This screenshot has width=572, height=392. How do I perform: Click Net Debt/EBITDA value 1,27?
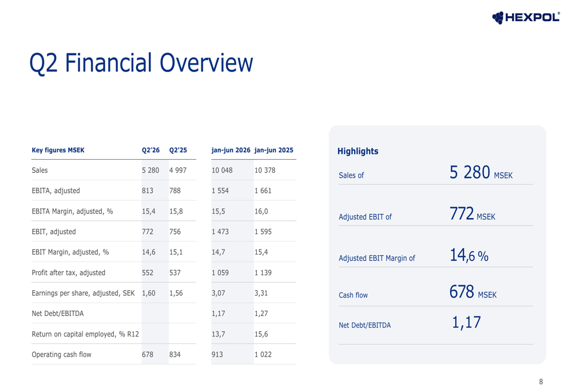point(261,314)
